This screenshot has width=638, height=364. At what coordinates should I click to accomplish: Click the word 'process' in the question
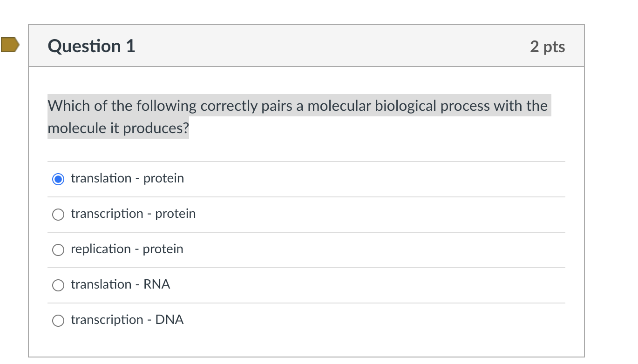pyautogui.click(x=465, y=106)
